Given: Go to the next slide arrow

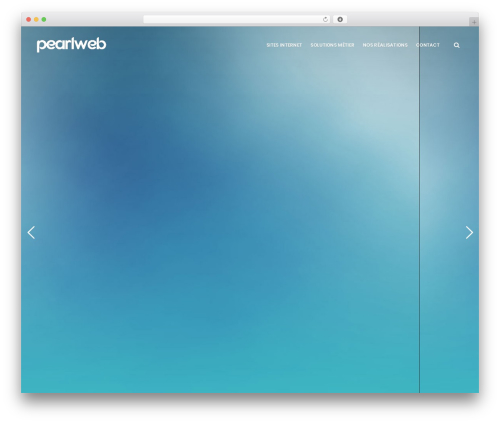Looking at the screenshot, I should (x=469, y=232).
